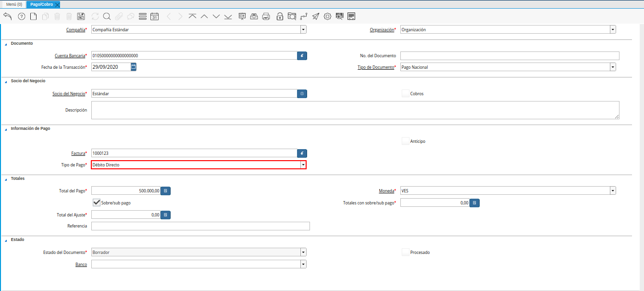Open calculator next to Total del Pago
Viewport: 644px width, 291px height.
click(x=165, y=191)
